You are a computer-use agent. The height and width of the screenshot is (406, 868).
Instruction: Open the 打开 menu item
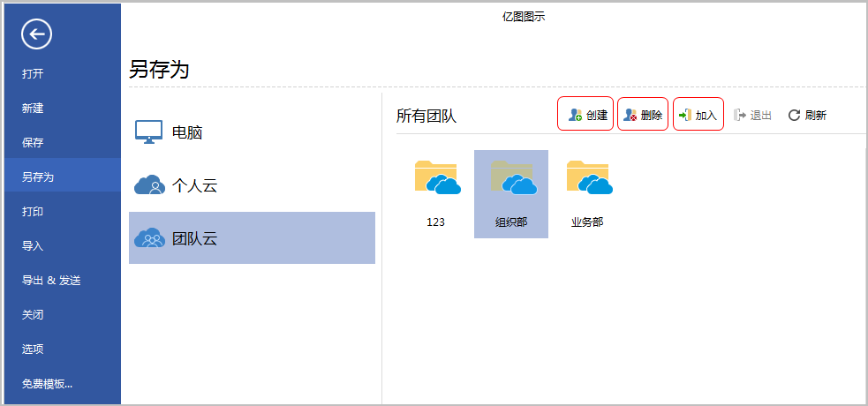click(x=33, y=74)
